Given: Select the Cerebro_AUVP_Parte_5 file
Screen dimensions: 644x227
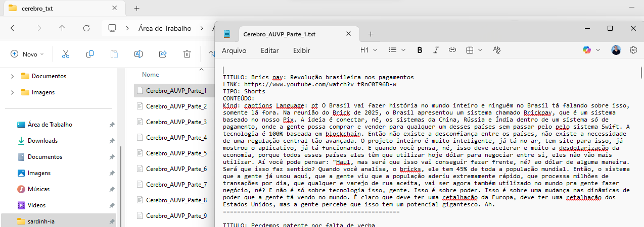Looking at the screenshot, I should pyautogui.click(x=176, y=153).
